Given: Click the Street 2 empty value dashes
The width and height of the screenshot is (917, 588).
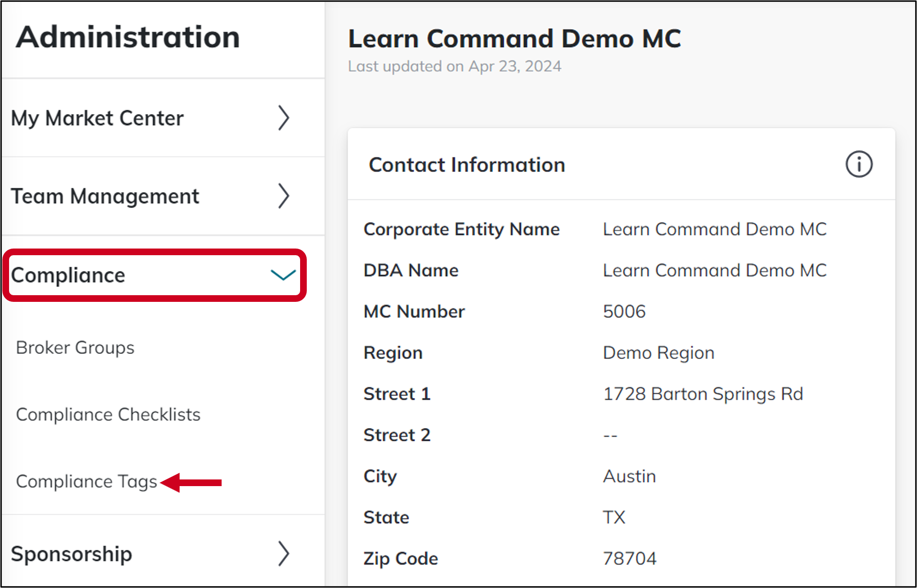Looking at the screenshot, I should pos(610,436).
